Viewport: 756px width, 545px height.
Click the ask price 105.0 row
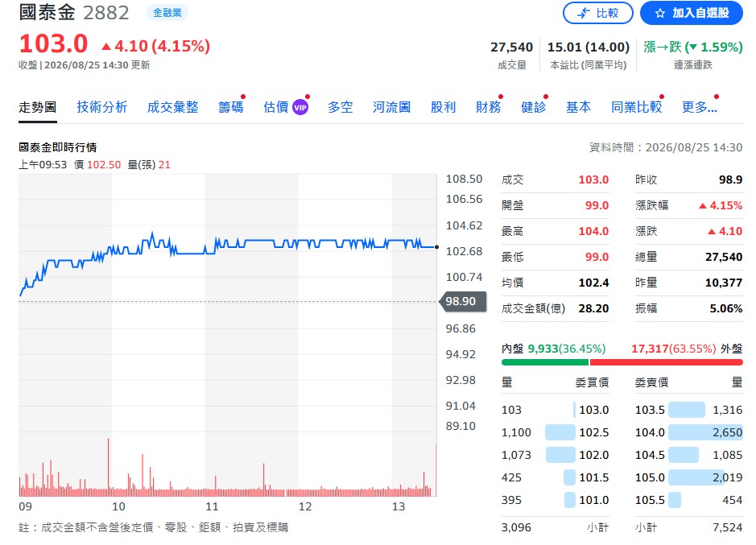tap(689, 477)
